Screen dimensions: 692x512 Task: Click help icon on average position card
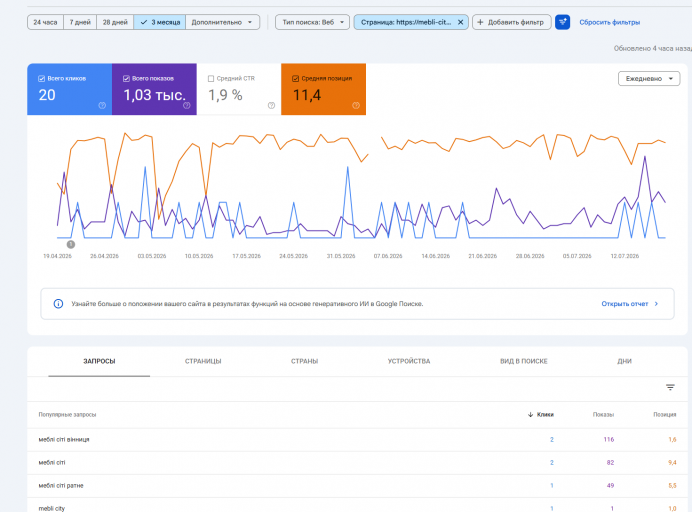point(356,105)
